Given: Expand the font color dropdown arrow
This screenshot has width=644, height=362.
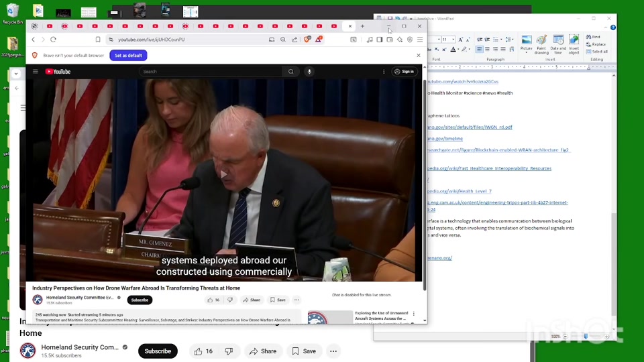Looking at the screenshot, I should [x=458, y=49].
